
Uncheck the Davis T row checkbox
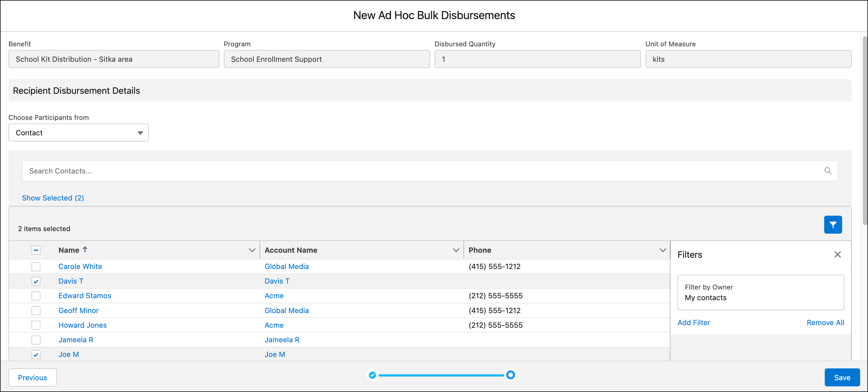click(x=36, y=281)
